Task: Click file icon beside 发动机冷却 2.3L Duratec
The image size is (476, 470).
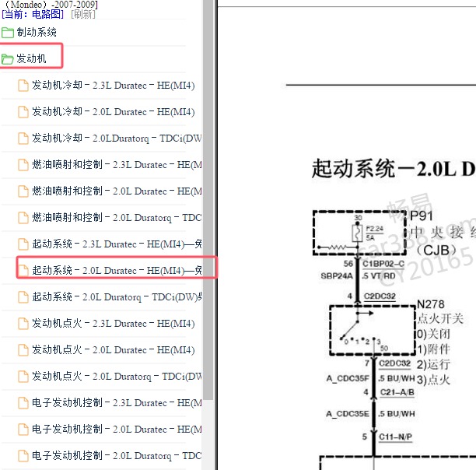Action: [x=23, y=86]
